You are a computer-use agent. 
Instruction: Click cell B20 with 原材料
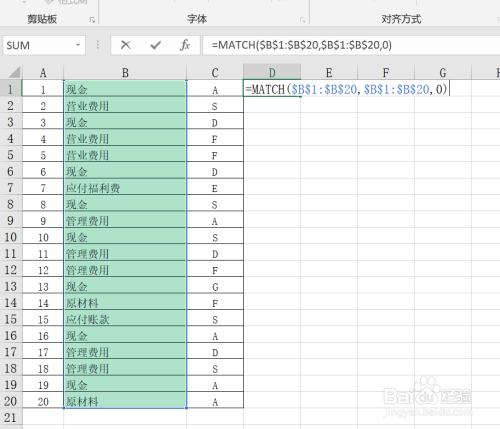(x=125, y=401)
